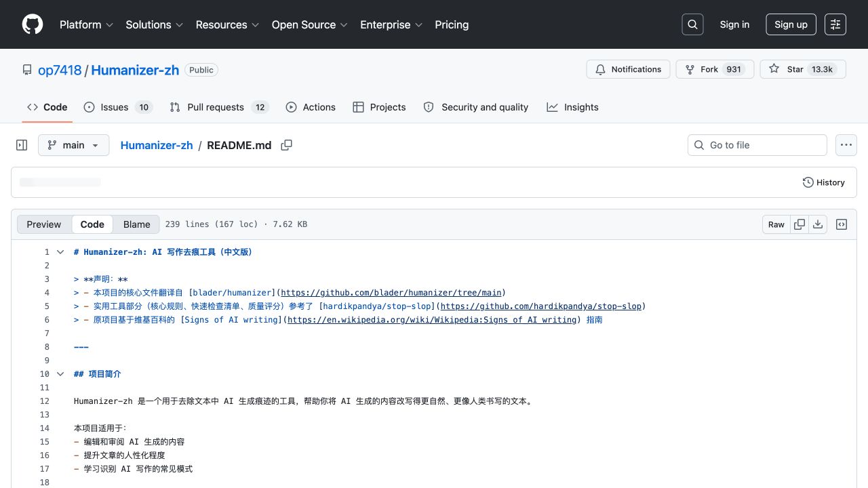The width and height of the screenshot is (868, 488).
Task: Click the '## 项目简介' heading text
Action: tap(98, 374)
